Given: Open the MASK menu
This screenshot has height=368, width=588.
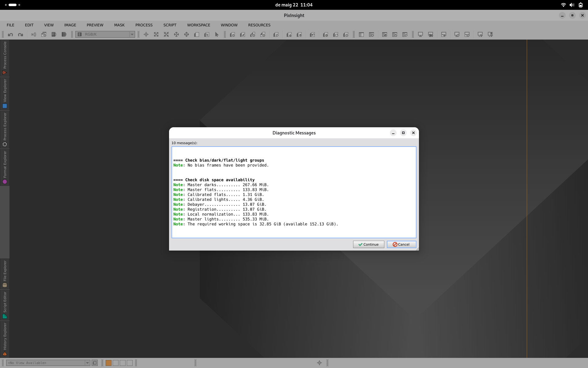Looking at the screenshot, I should [x=119, y=25].
